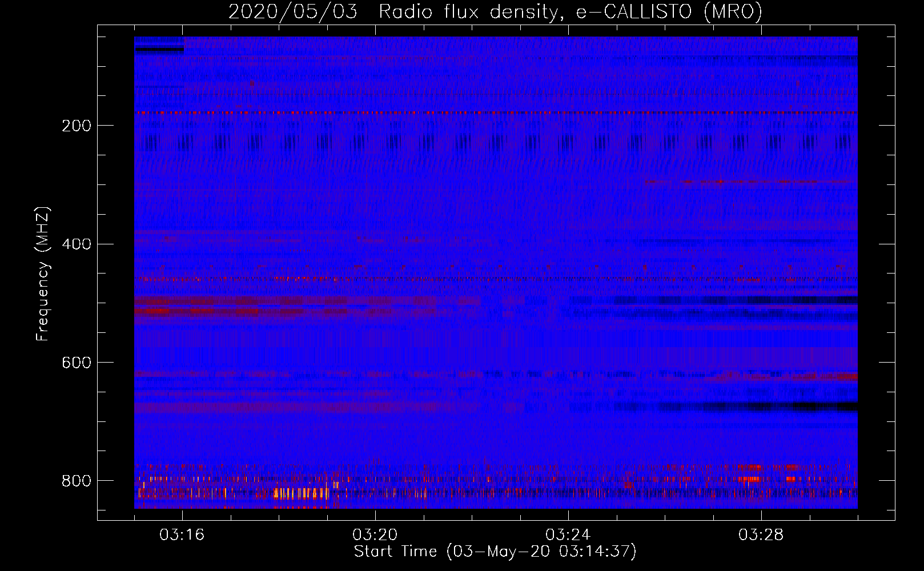Click the 200 frequency tick label
The width and height of the screenshot is (924, 571).
click(x=77, y=126)
